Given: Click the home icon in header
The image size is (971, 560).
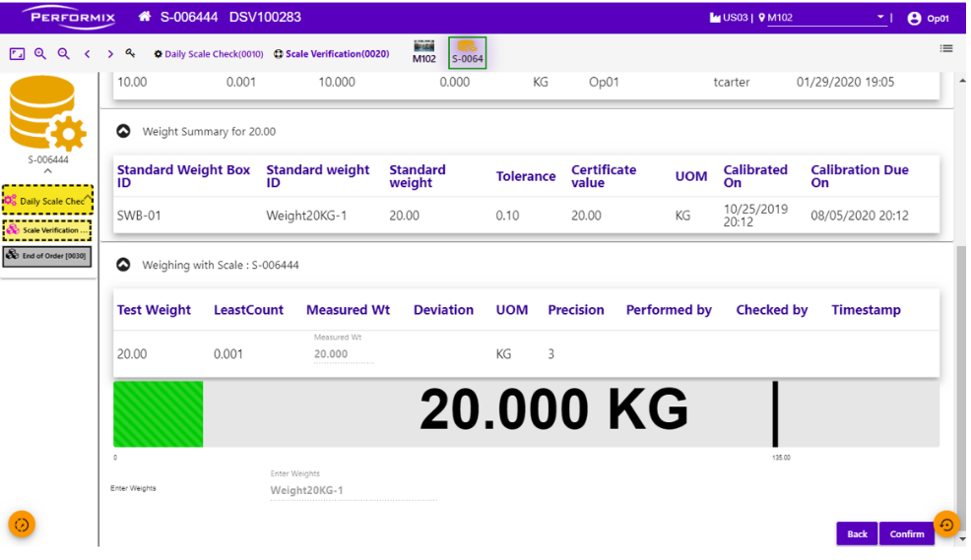Looking at the screenshot, I should [145, 17].
